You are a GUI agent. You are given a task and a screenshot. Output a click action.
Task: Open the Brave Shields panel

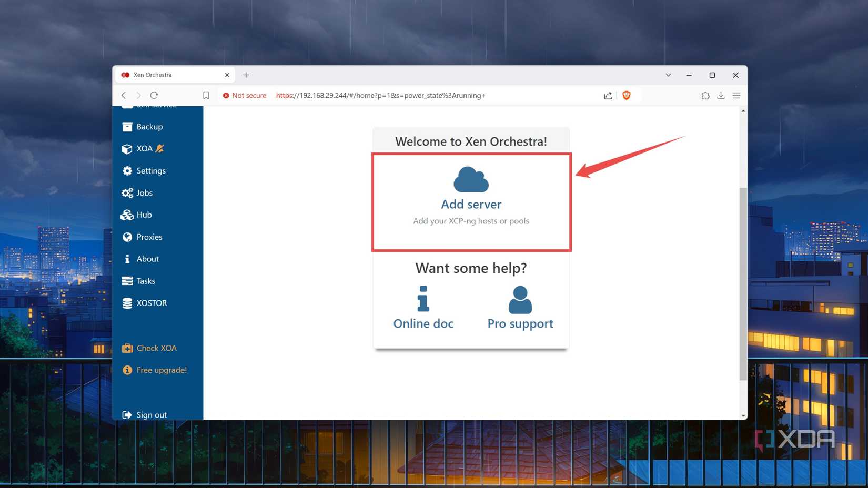click(x=627, y=95)
